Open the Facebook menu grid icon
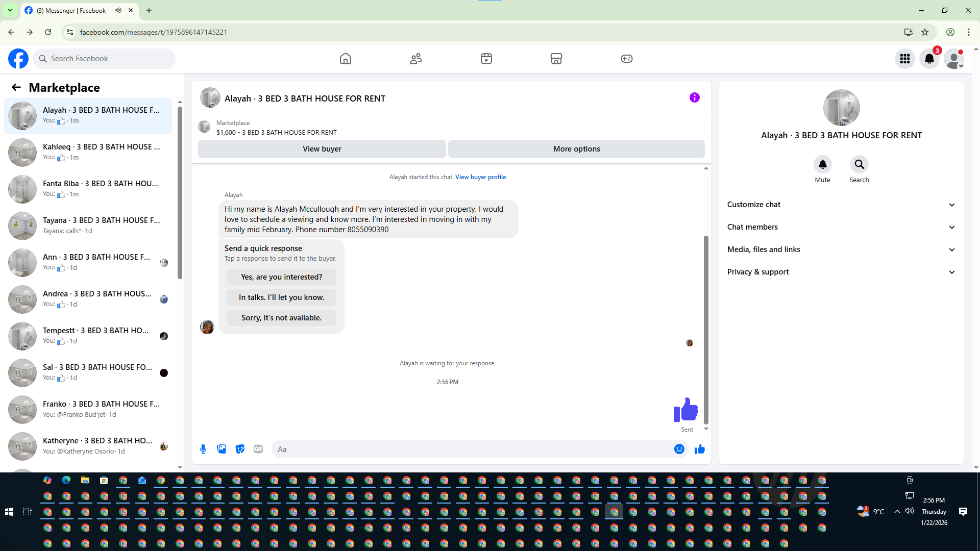Screen dimensions: 980x551 905,59
